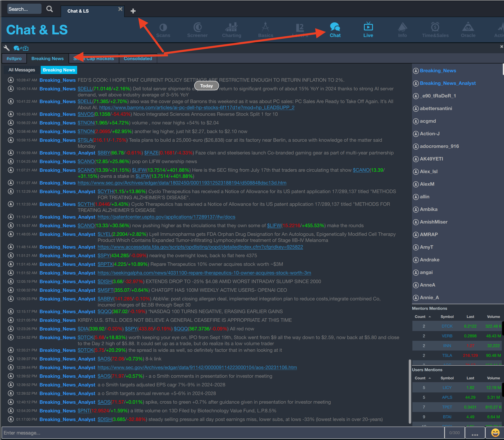This screenshot has height=440, width=504.
Task: Click $RPTX ticker in chat
Action: point(105,265)
